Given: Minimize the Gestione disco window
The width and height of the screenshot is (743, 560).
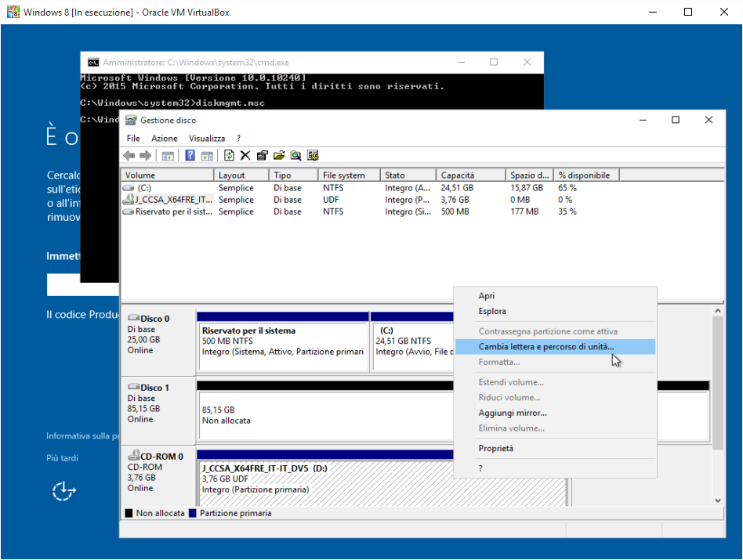Looking at the screenshot, I should [x=643, y=120].
